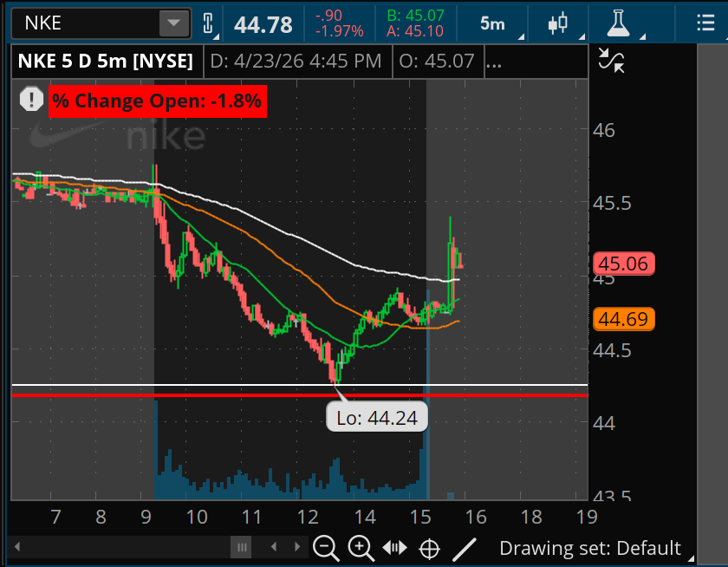Image resolution: width=728 pixels, height=567 pixels.
Task: Select the trendline drawing tool
Action: (465, 549)
